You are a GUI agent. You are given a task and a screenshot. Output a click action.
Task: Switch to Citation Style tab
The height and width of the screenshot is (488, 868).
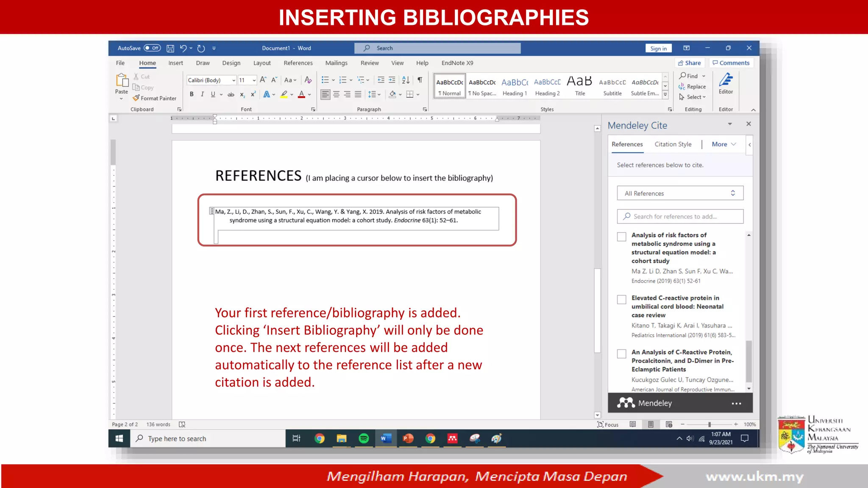click(x=673, y=144)
